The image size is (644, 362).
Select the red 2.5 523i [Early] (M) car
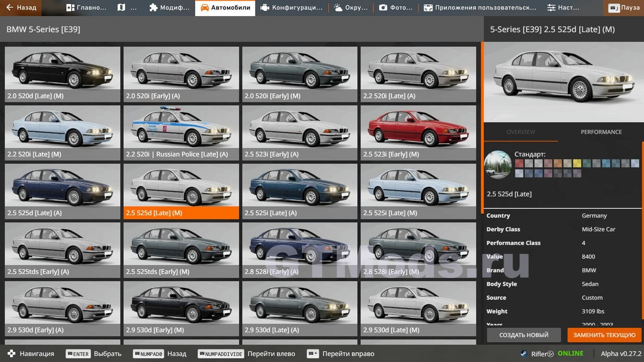pos(418,133)
